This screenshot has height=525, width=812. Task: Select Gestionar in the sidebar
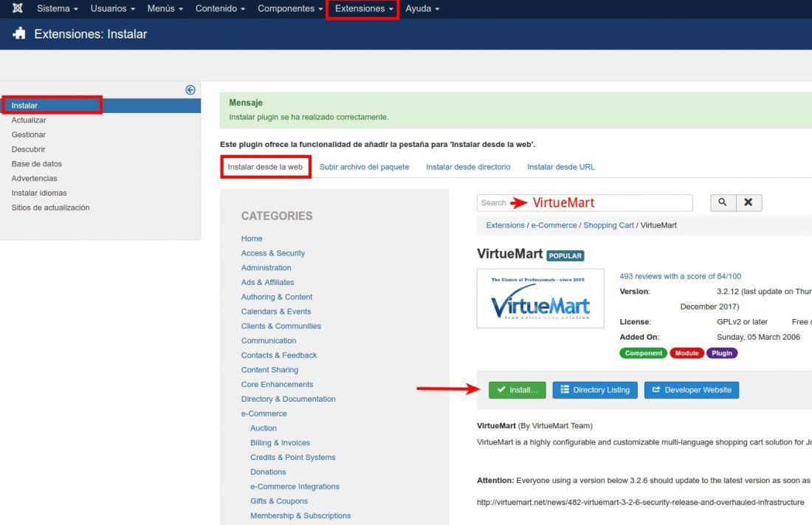point(29,134)
